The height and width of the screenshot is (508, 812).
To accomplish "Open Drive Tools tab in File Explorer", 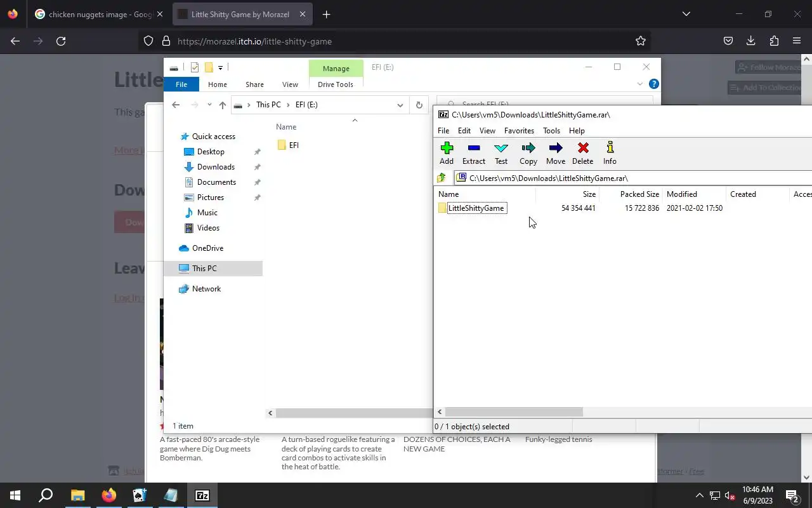I will tap(336, 84).
